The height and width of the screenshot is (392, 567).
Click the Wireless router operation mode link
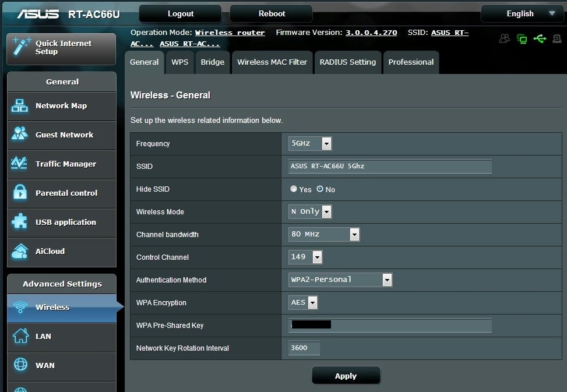coord(230,33)
